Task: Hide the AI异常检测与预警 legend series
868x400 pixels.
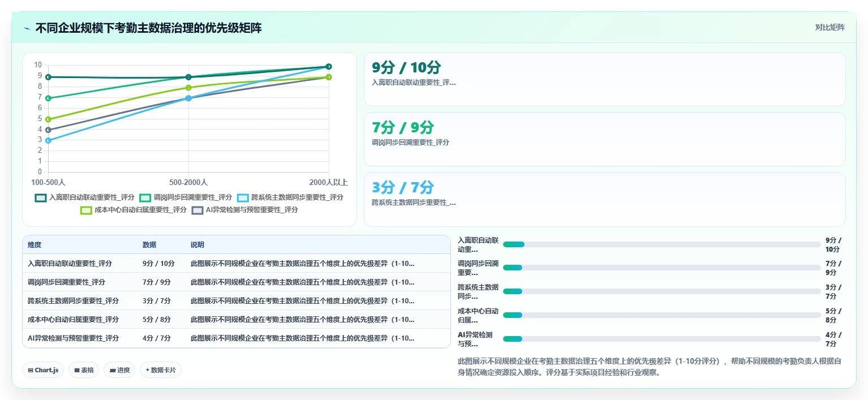Action: tap(245, 210)
